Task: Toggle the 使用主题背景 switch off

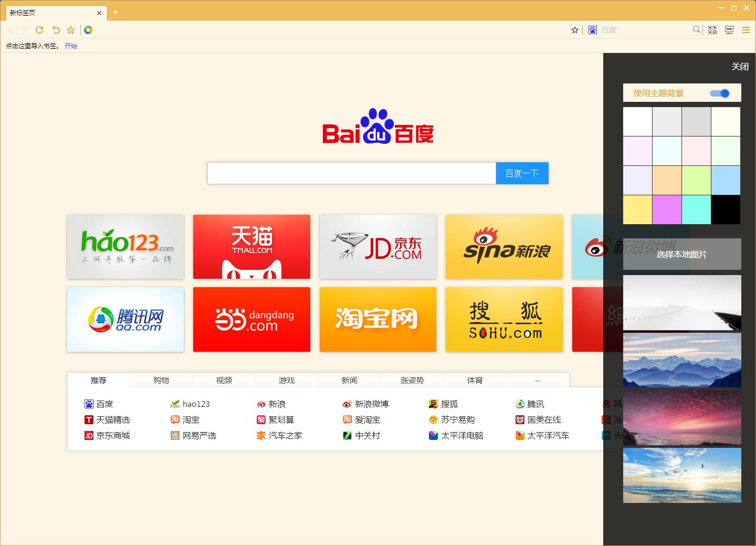Action: click(x=720, y=93)
